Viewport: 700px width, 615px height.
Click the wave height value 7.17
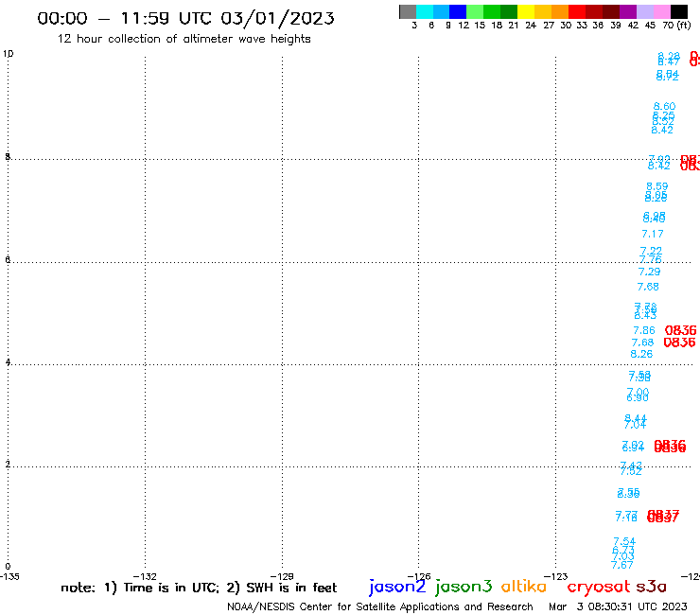(653, 234)
